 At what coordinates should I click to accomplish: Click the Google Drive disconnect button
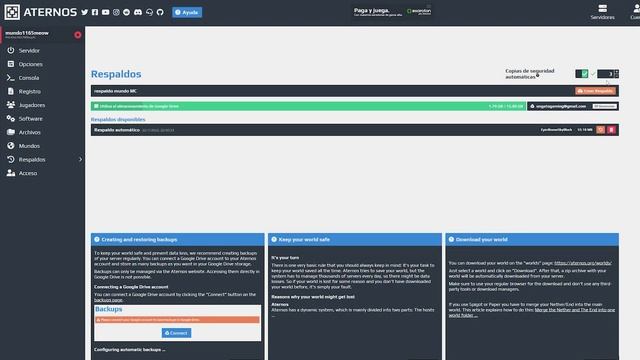[x=604, y=106]
